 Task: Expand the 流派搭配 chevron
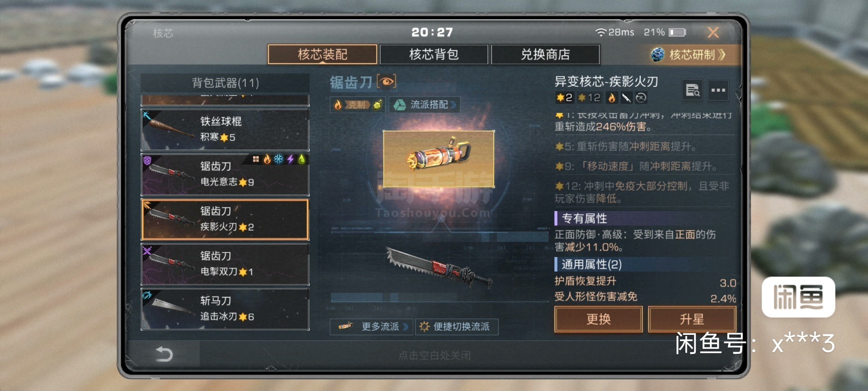pyautogui.click(x=453, y=105)
